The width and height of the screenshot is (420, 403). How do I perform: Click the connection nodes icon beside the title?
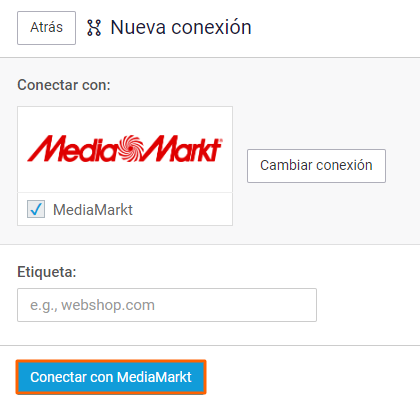click(94, 28)
